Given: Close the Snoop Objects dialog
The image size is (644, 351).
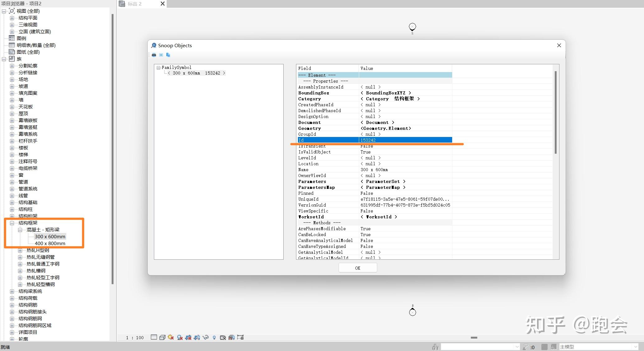Looking at the screenshot, I should (559, 45).
